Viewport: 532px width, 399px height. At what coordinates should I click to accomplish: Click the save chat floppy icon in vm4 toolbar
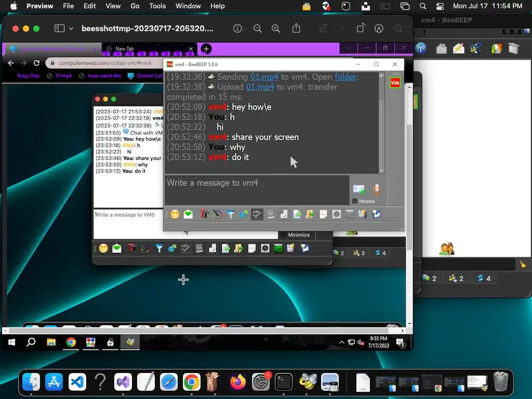tap(362, 214)
